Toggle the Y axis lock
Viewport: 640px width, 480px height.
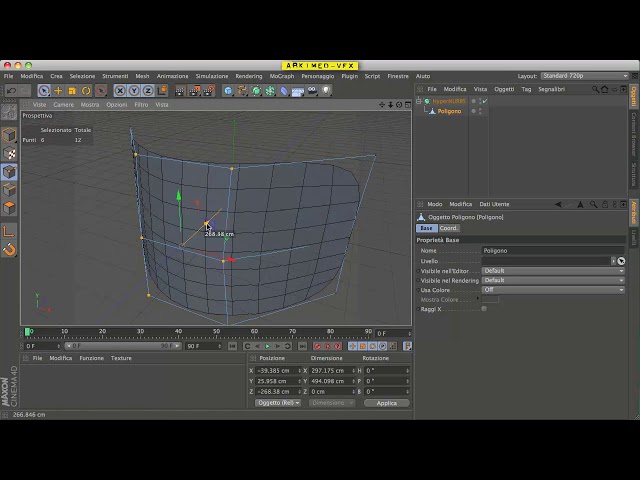134,91
